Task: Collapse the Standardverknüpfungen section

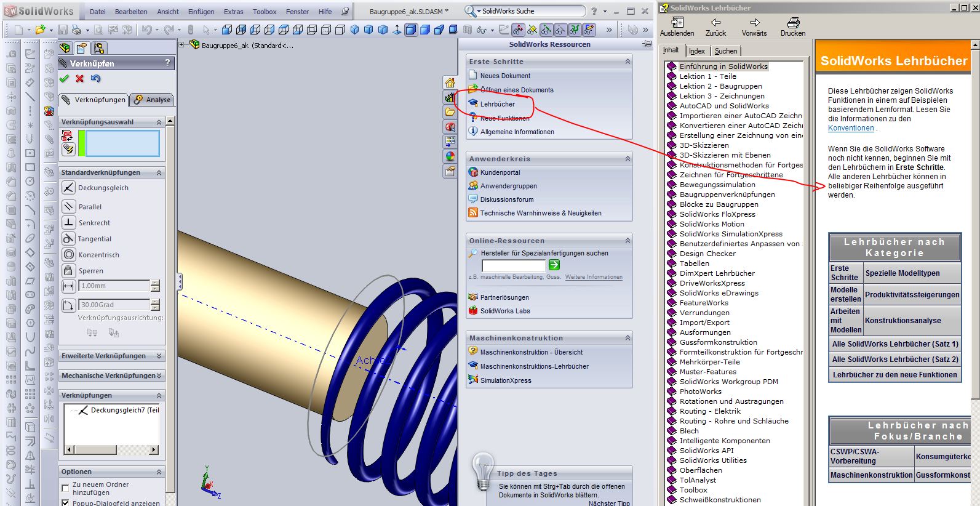Action: coord(159,173)
